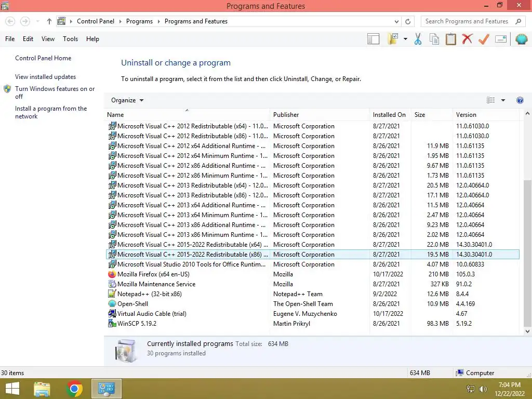Sort by the Name column header
This screenshot has width=532, height=399.
pos(187,115)
